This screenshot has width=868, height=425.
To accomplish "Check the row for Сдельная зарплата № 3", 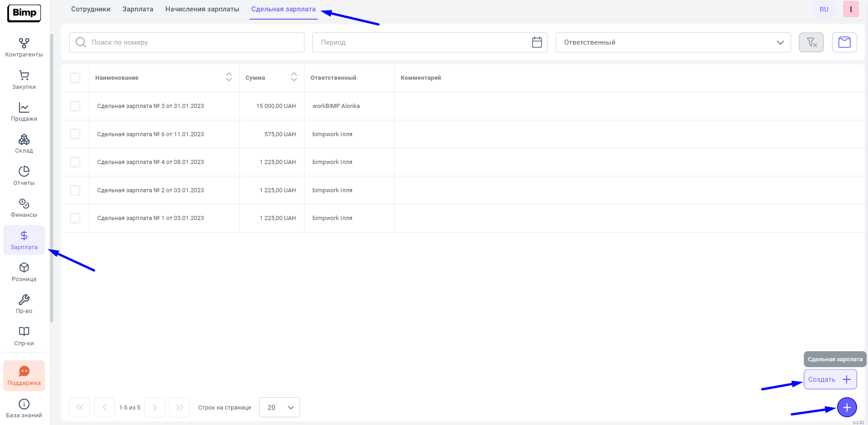I will (x=75, y=106).
